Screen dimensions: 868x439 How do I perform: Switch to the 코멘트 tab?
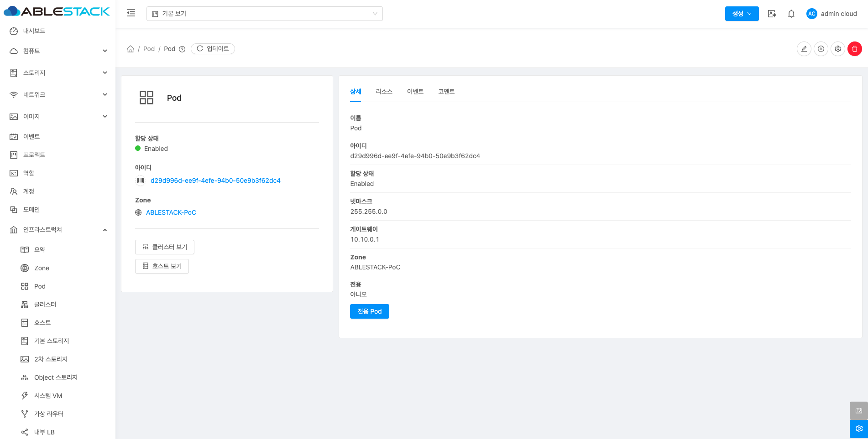(x=446, y=92)
